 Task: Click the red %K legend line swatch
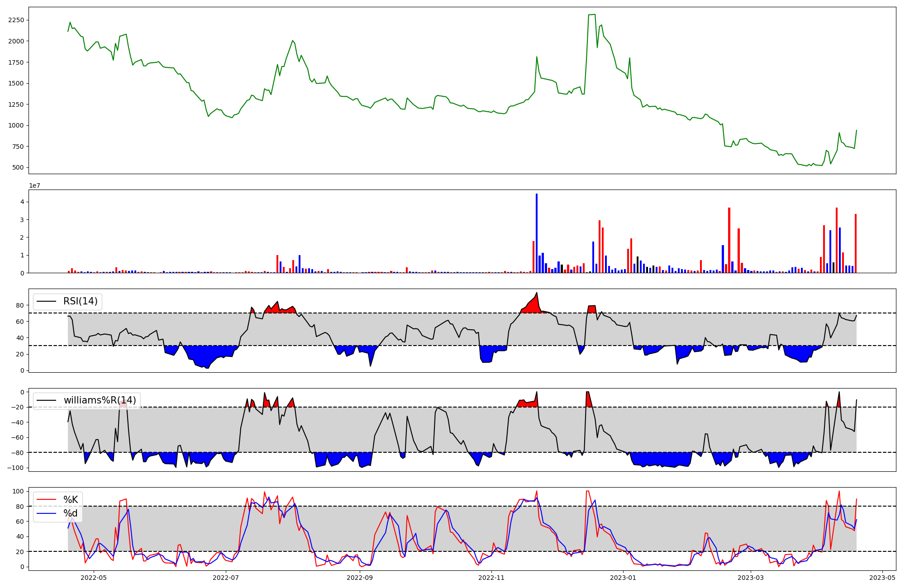click(47, 500)
